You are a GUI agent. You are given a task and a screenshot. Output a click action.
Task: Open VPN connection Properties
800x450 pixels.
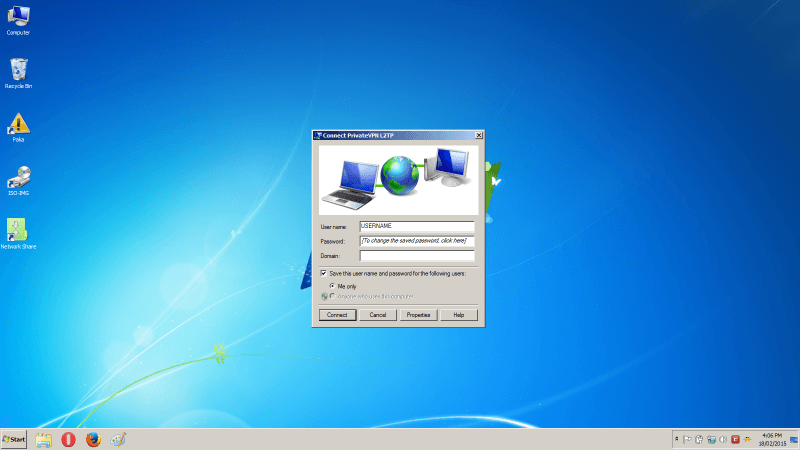pyautogui.click(x=418, y=315)
